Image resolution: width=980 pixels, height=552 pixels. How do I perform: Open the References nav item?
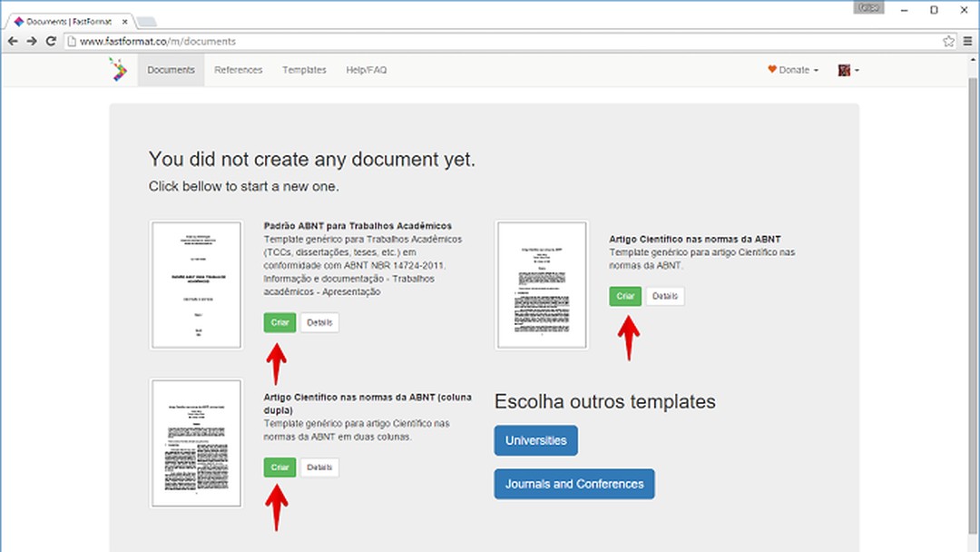tap(238, 70)
